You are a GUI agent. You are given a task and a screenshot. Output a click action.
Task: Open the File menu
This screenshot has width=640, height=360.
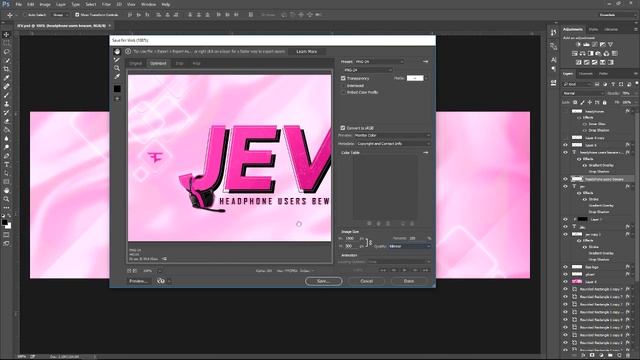pyautogui.click(x=18, y=4)
